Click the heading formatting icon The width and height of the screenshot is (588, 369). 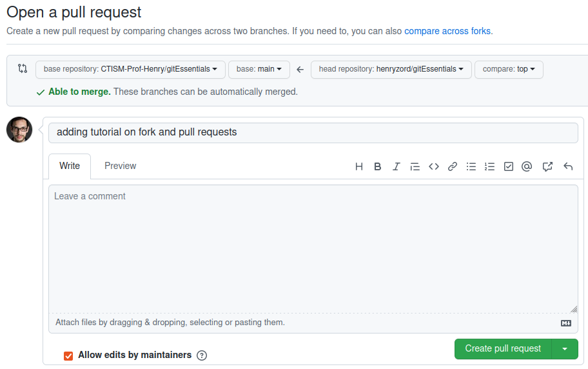tap(359, 166)
